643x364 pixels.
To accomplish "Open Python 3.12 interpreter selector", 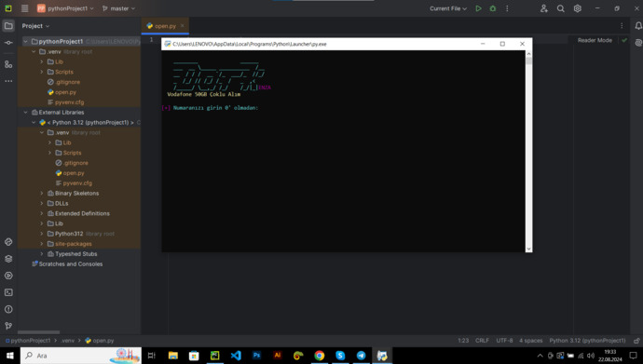I will click(588, 341).
